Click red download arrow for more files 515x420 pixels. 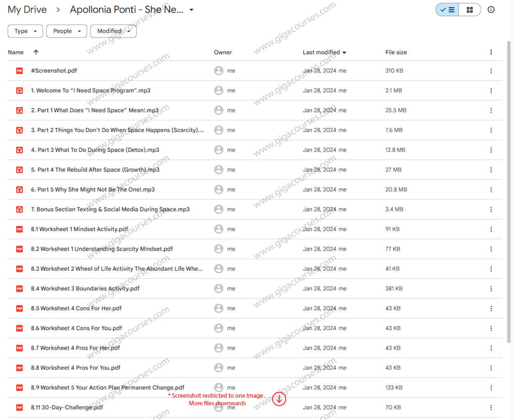coord(280,398)
